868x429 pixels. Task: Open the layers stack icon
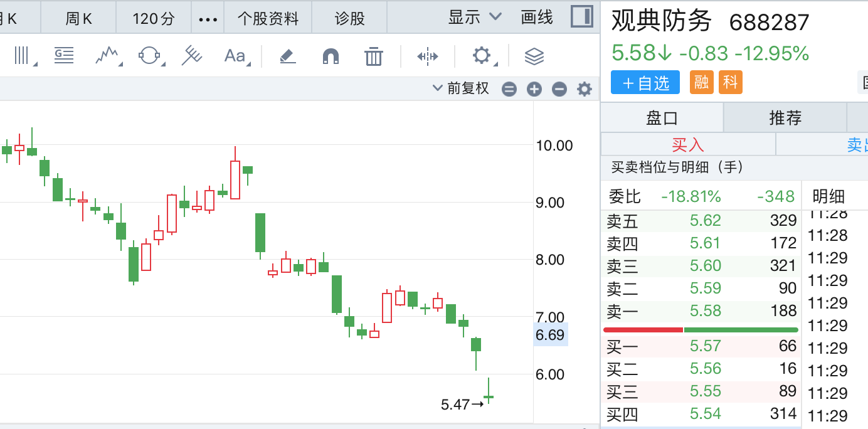(534, 56)
